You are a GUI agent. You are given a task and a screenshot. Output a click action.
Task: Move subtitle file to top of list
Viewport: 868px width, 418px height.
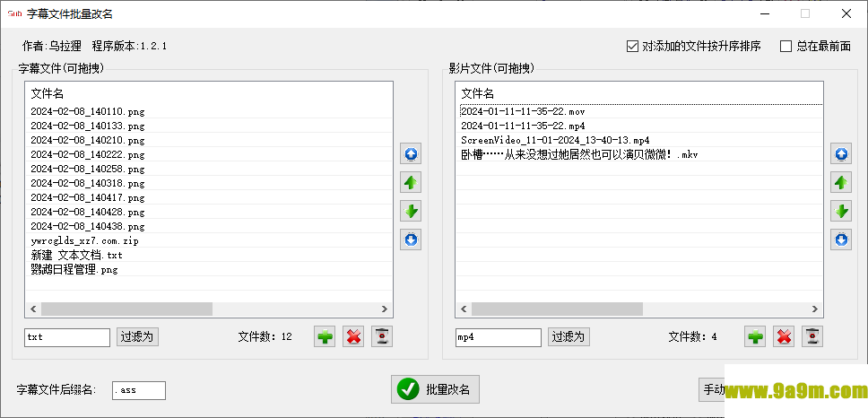point(410,154)
